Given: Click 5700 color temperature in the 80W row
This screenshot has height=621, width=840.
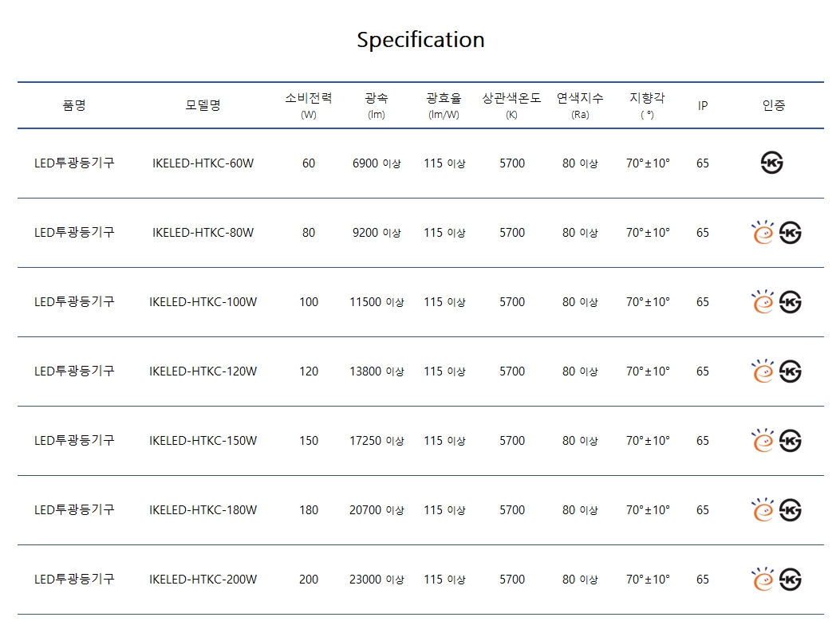Looking at the screenshot, I should click(512, 233).
